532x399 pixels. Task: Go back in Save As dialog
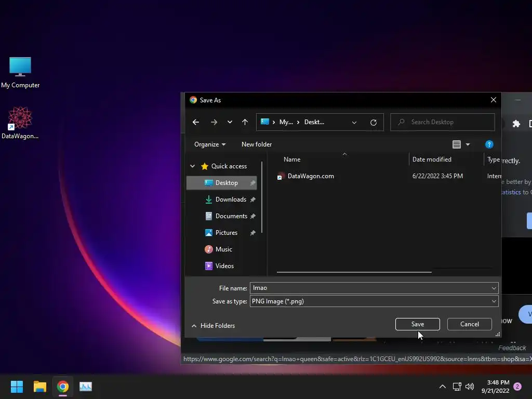tap(196, 122)
